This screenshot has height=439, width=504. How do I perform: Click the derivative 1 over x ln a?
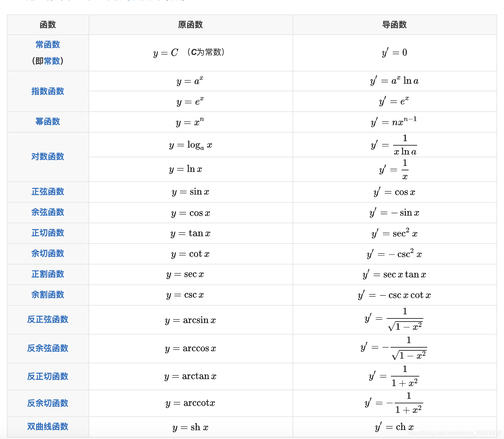point(394,145)
